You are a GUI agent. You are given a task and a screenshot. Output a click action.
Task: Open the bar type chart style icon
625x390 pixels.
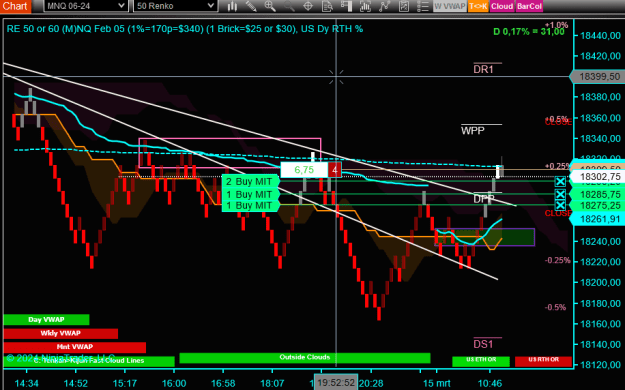(x=232, y=6)
